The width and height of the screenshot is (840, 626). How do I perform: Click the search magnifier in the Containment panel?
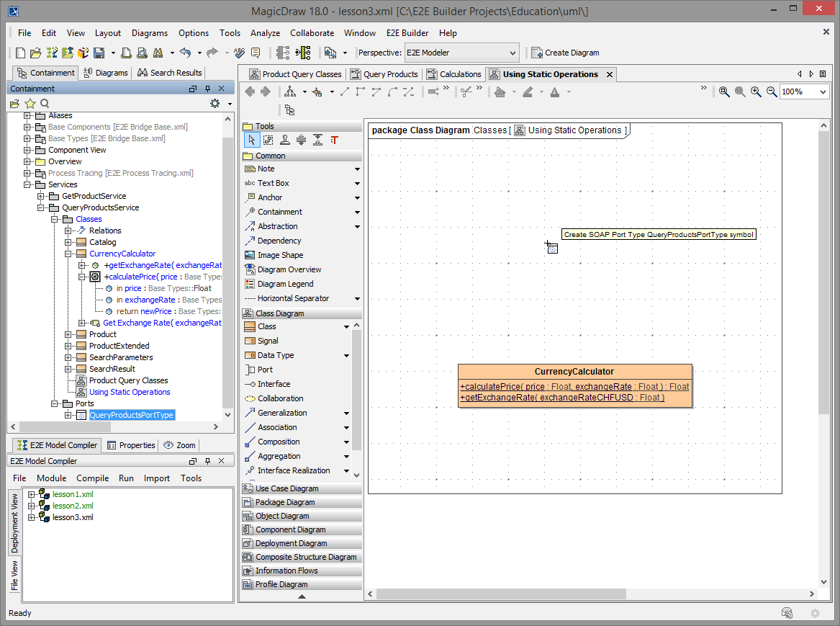click(x=44, y=103)
